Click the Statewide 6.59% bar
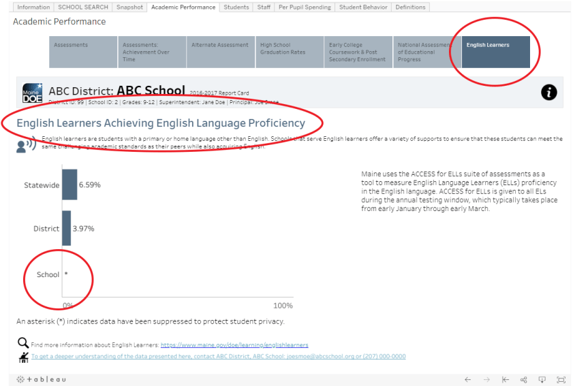 (x=69, y=184)
